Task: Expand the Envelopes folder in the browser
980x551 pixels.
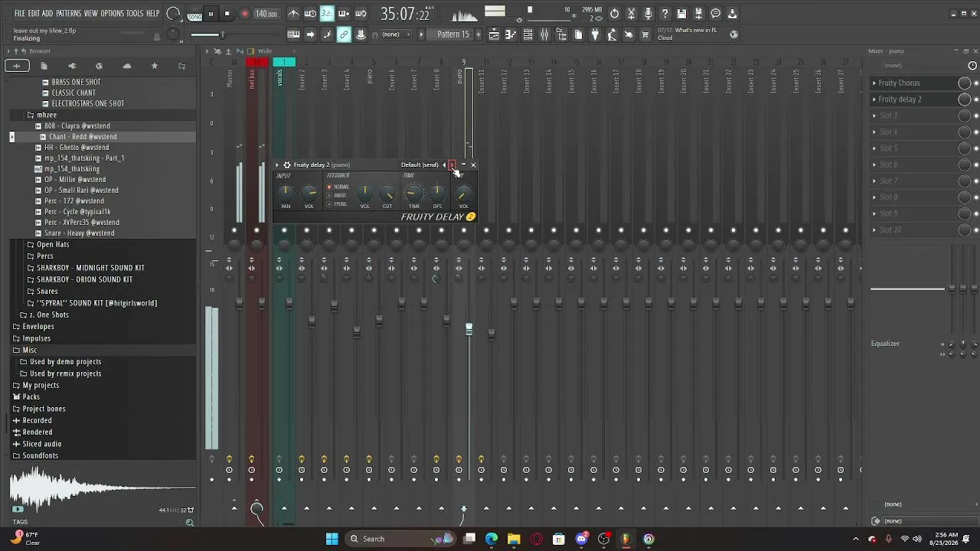Action: (38, 326)
